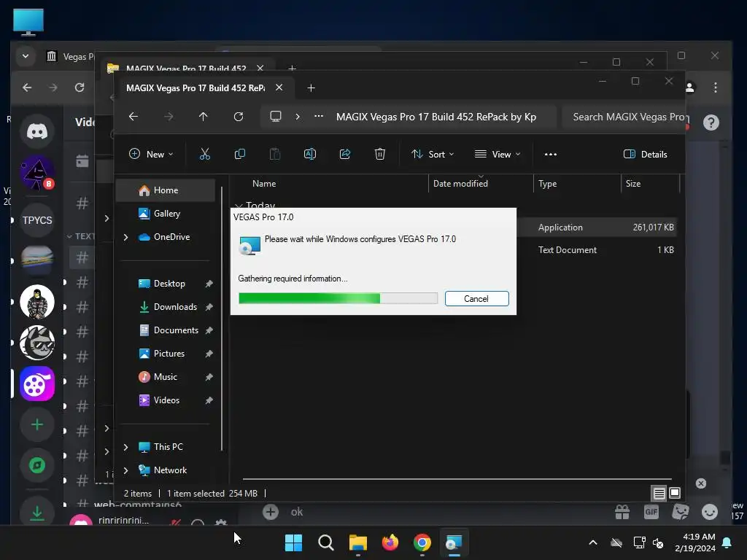This screenshot has width=747, height=560.
Task: Click the Rename icon in toolbar
Action: (x=309, y=154)
